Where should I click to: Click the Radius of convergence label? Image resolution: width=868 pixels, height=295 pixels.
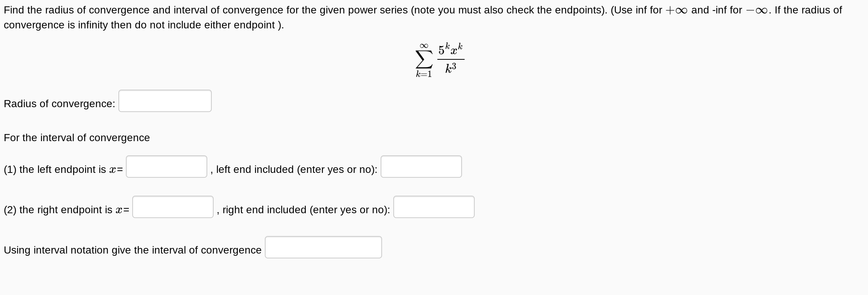click(59, 103)
